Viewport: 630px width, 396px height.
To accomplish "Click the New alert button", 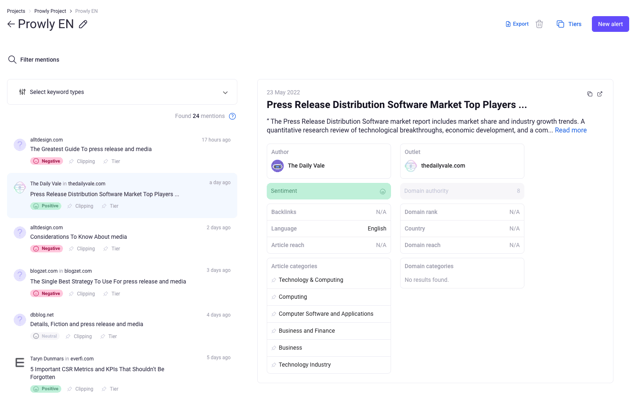I will click(x=610, y=24).
